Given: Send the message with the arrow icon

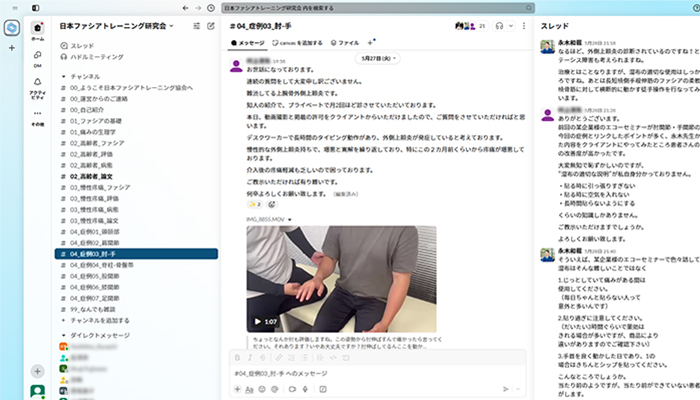Looking at the screenshot, I should pos(505,389).
